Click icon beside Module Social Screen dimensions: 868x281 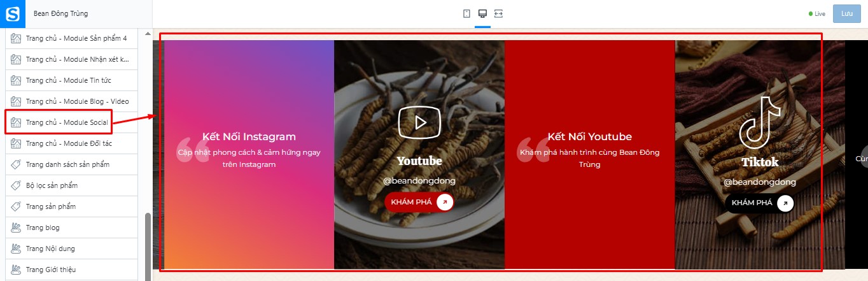17,122
